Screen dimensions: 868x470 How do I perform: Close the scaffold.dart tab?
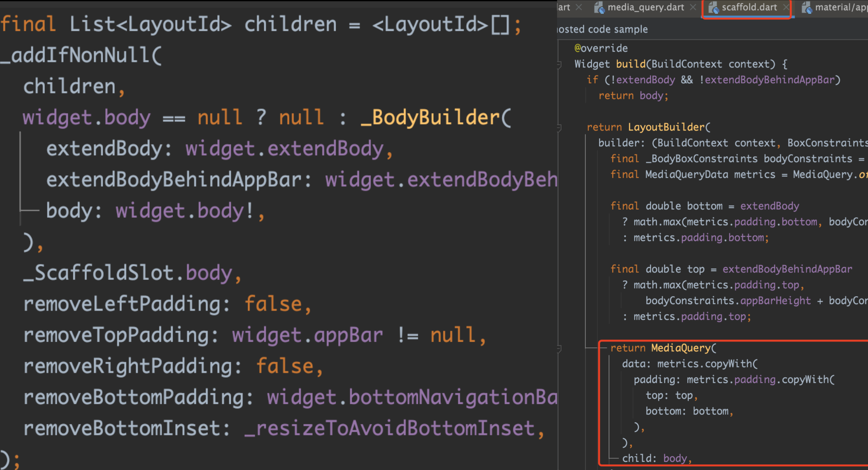tap(786, 7)
